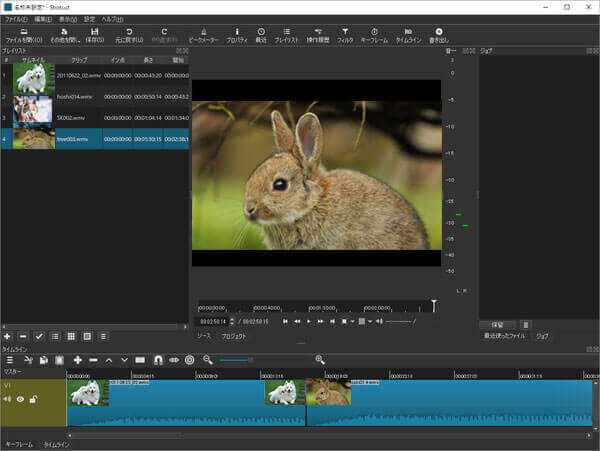Image resolution: width=600 pixels, height=451 pixels.
Task: Toggle the lock on track V1
Action: click(x=33, y=399)
